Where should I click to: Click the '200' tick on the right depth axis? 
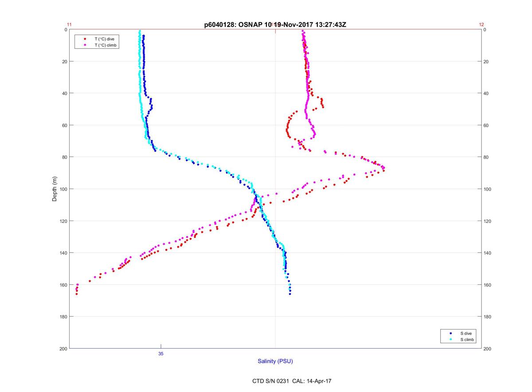[x=488, y=349]
